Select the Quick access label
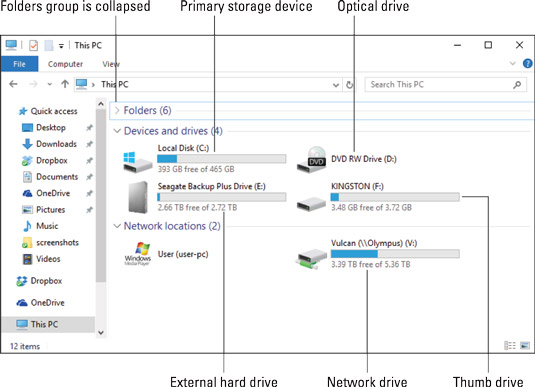The image size is (535, 387). (54, 111)
